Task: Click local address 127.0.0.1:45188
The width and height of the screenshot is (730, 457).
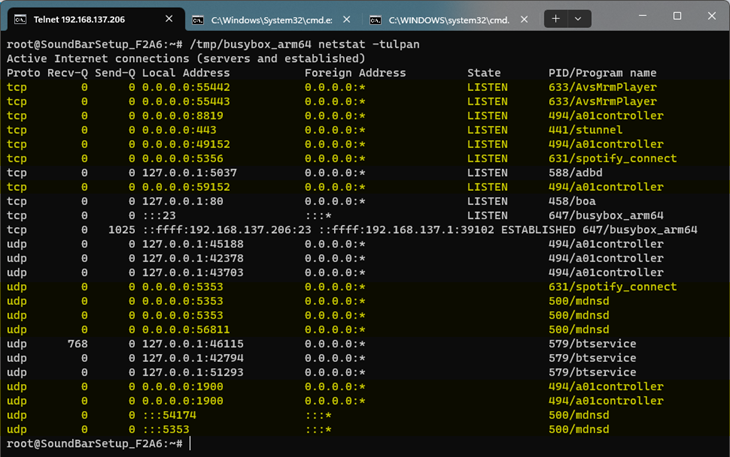Action: (x=193, y=244)
